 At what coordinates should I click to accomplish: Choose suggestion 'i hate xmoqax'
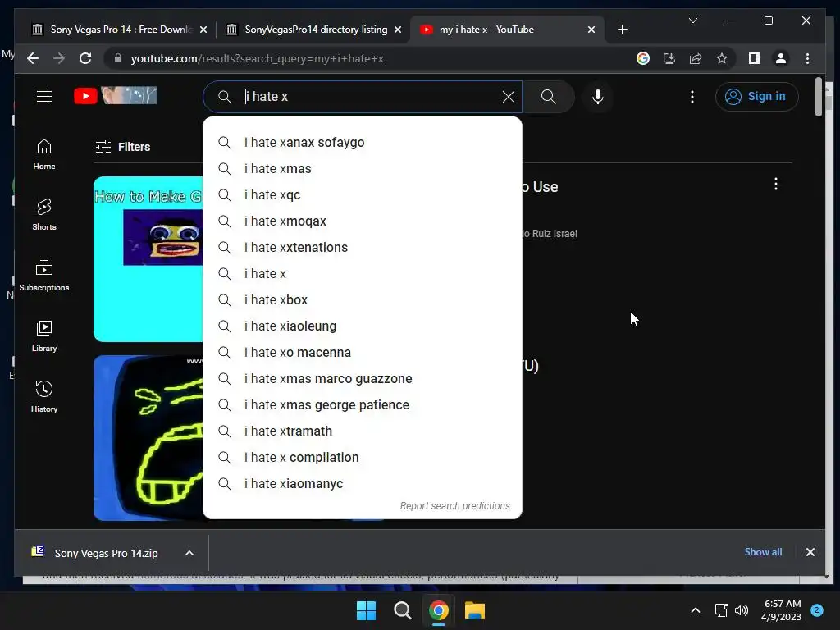[x=362, y=221]
